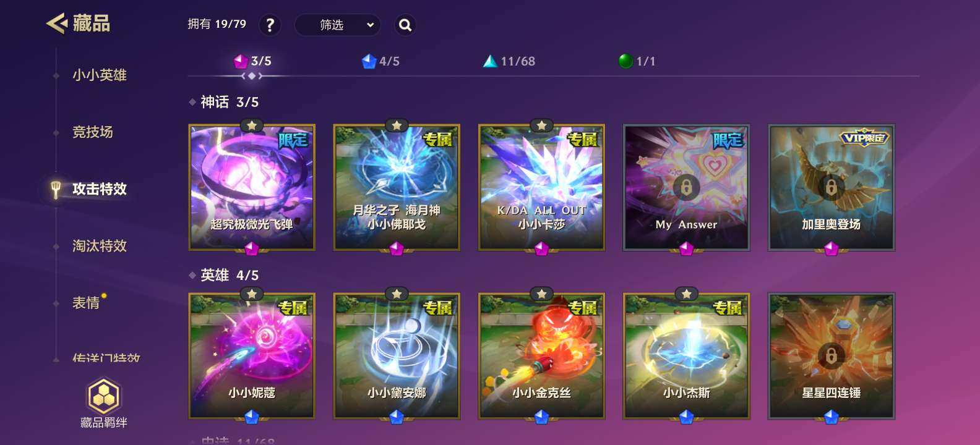Select the cyan triangle 11/68 filter

pyautogui.click(x=509, y=61)
